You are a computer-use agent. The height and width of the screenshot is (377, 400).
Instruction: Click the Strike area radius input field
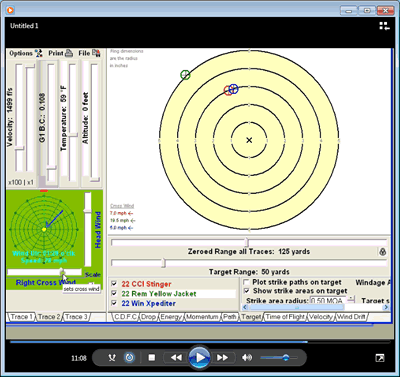click(x=327, y=300)
